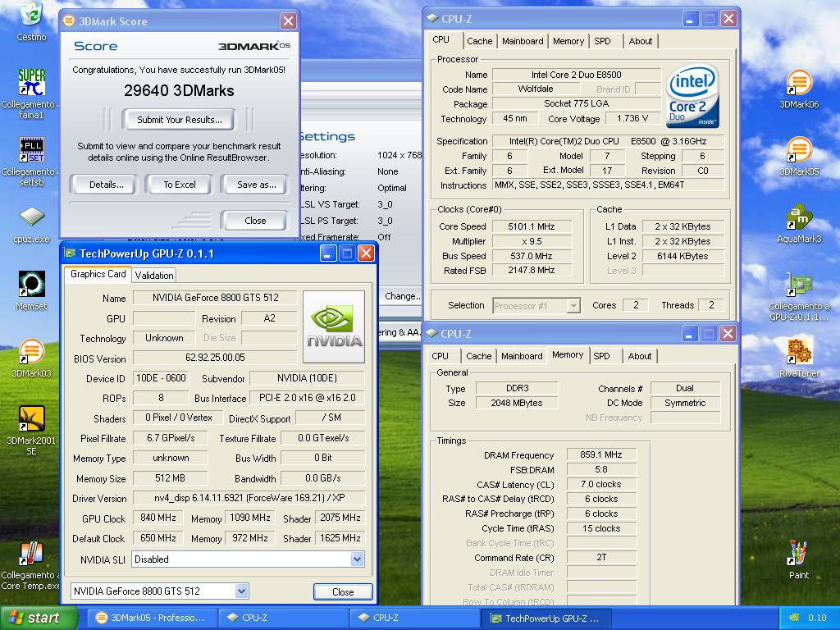Screen dimensions: 840x630
Task: Click the Driver Version field in GPU-Z
Action: coord(249,498)
